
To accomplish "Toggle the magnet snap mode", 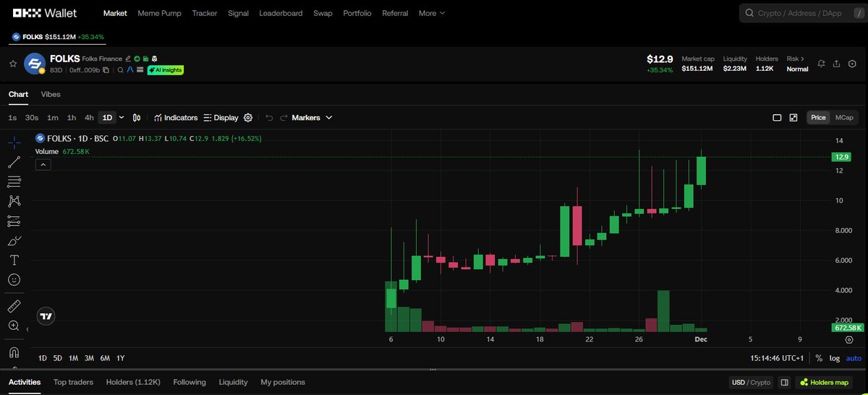I will 14,352.
